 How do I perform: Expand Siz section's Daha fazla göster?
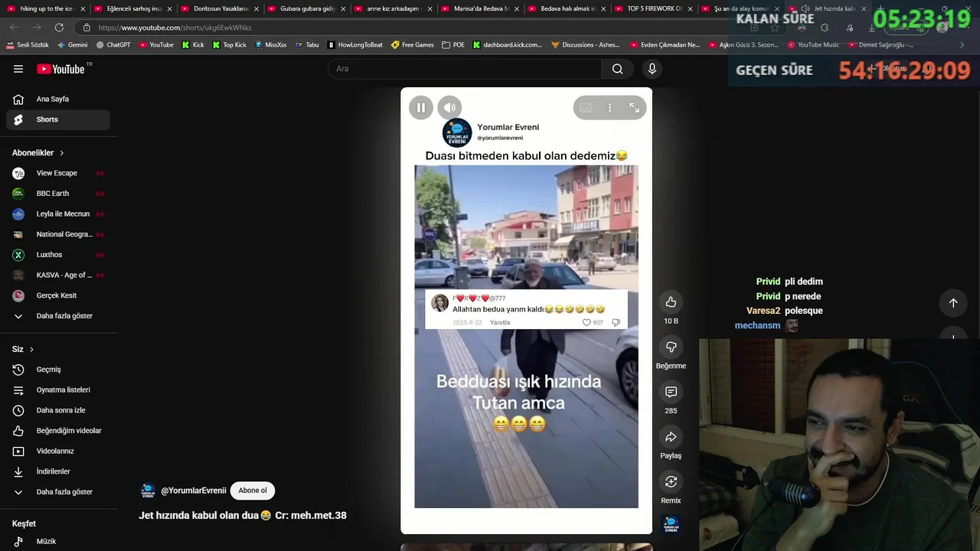pyautogui.click(x=58, y=492)
